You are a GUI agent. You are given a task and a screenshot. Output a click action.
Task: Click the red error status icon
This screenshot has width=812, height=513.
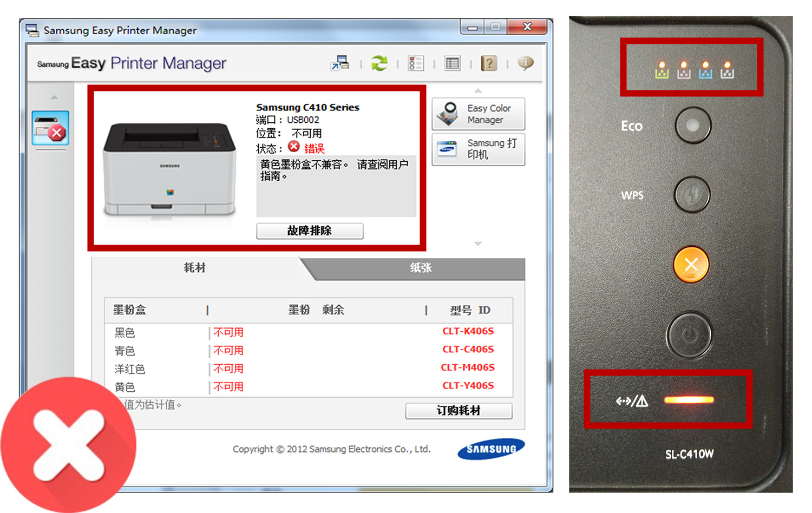click(294, 147)
